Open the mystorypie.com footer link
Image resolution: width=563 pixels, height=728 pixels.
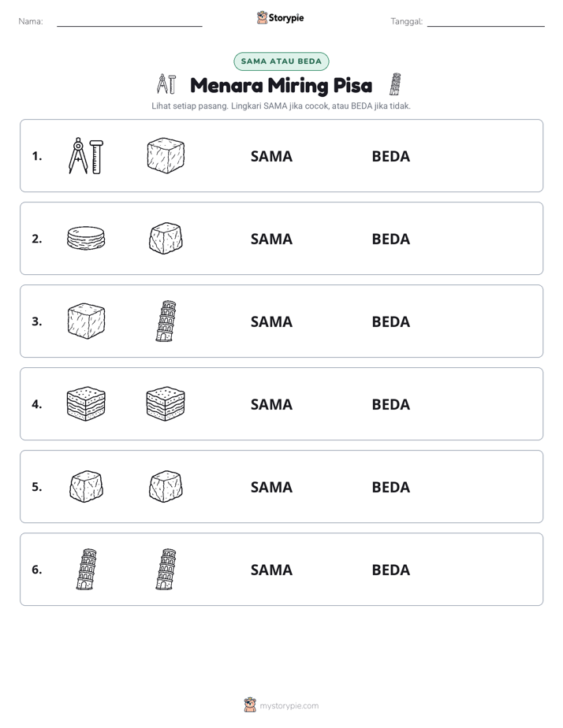pos(281,706)
